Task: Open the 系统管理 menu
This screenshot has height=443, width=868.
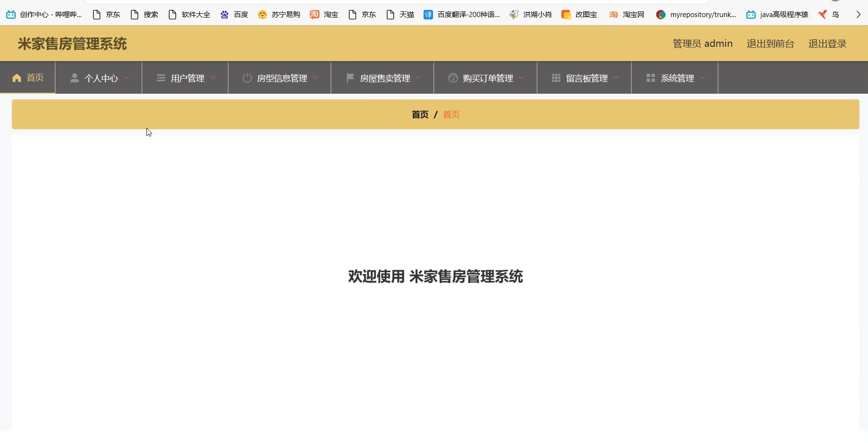Action: (675, 78)
